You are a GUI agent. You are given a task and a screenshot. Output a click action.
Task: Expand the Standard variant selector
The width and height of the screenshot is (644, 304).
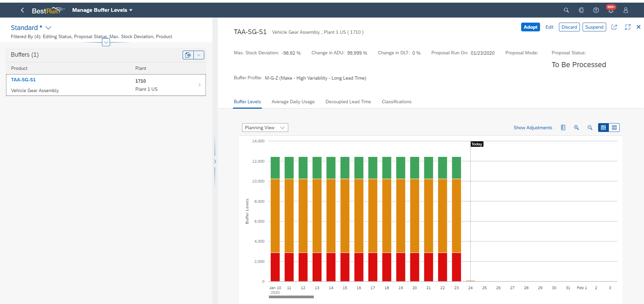click(x=48, y=28)
